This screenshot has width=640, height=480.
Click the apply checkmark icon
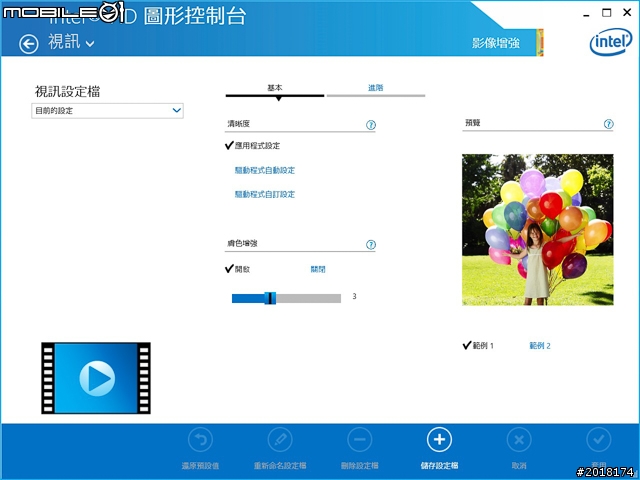[x=599, y=440]
